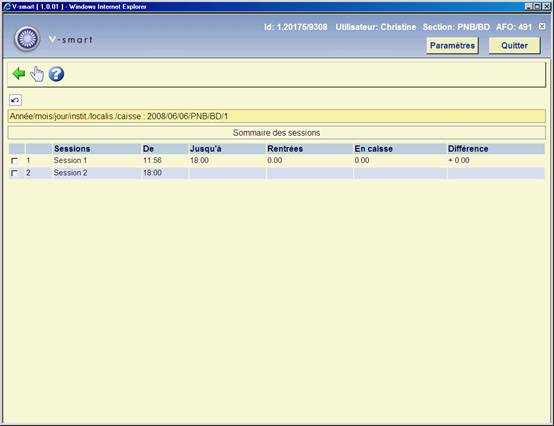This screenshot has width=554, height=426.
Task: Select the Session 1 row label
Action: coord(70,160)
